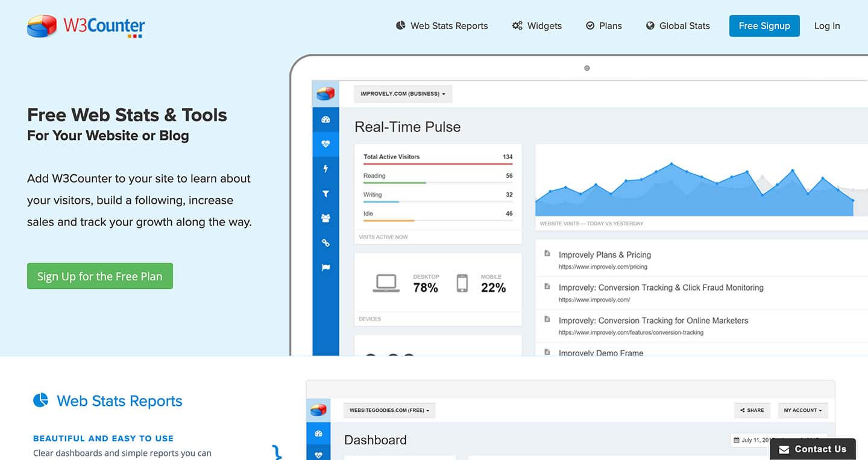Click the desktop laptop device icon
Screen dimensions: 868x460
(x=386, y=283)
